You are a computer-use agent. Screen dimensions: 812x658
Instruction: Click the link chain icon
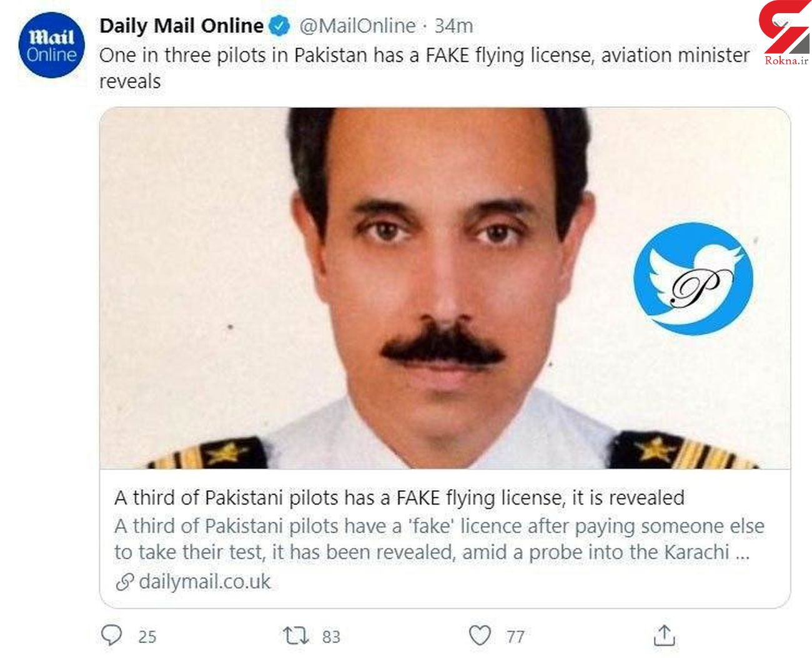pos(124,582)
